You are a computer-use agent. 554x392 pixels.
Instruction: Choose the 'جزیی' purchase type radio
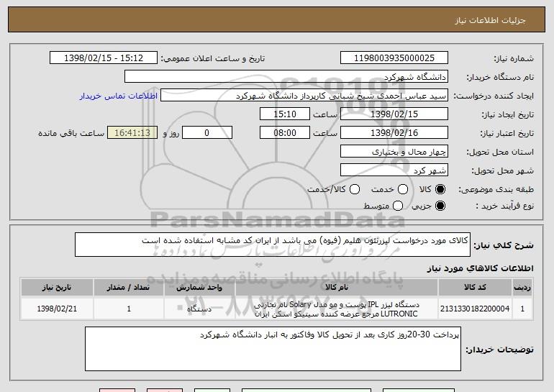440,206
